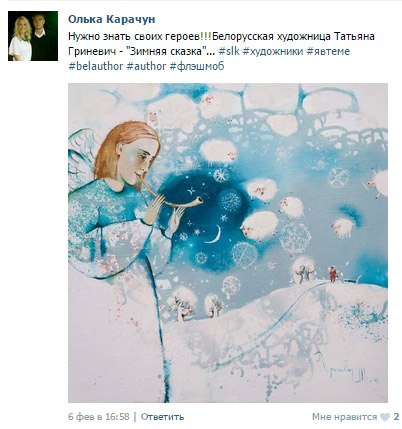
Task: Click the quoted title Зимняя сказка
Action: 166,51
